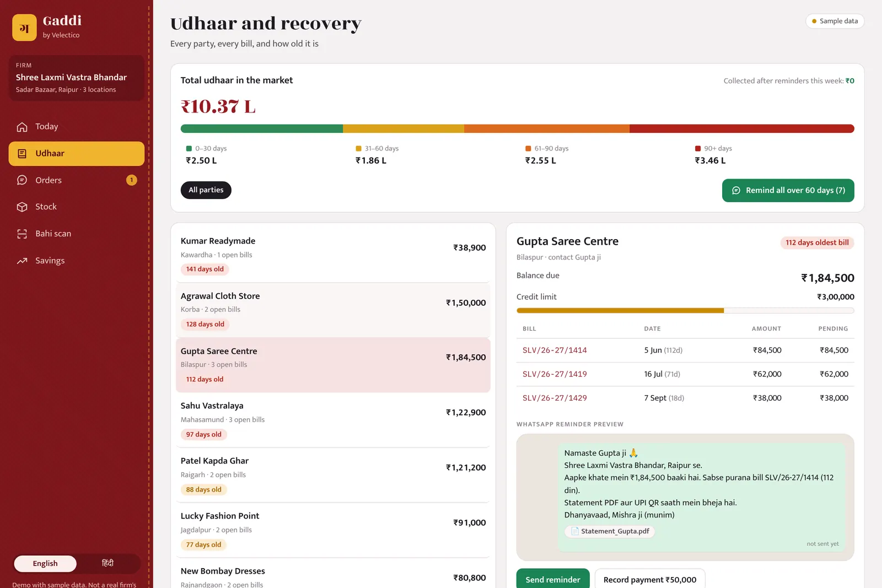Image resolution: width=882 pixels, height=588 pixels.
Task: Select Sahu Vastralaya party row
Action: tap(333, 420)
